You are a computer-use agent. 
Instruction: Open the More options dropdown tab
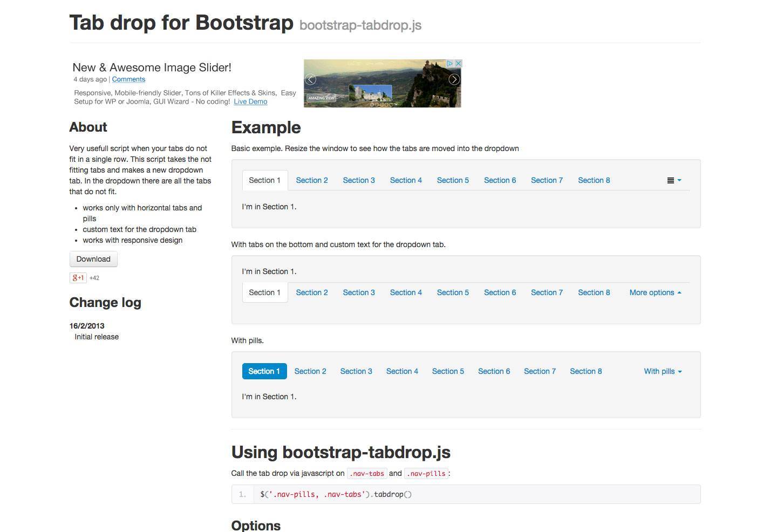[655, 292]
